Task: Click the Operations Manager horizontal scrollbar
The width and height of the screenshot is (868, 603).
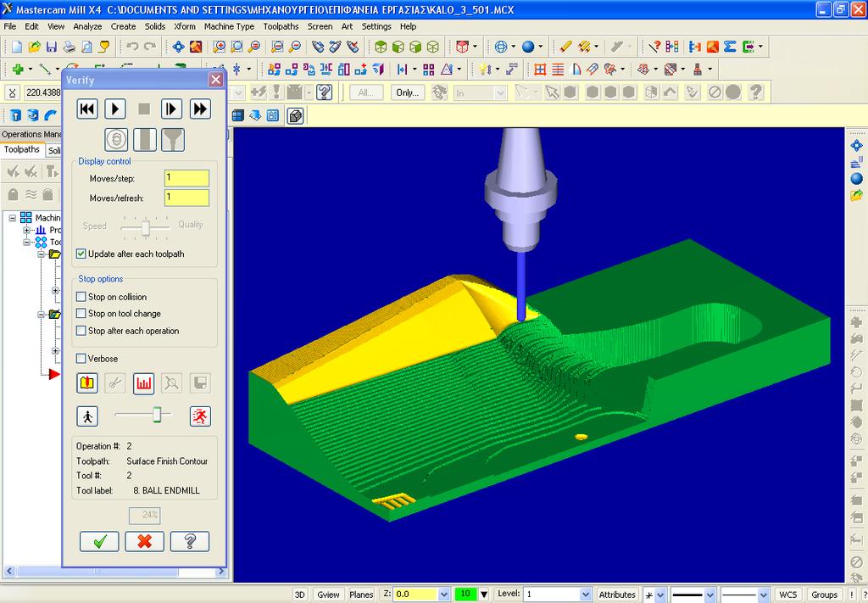Action: [115, 571]
